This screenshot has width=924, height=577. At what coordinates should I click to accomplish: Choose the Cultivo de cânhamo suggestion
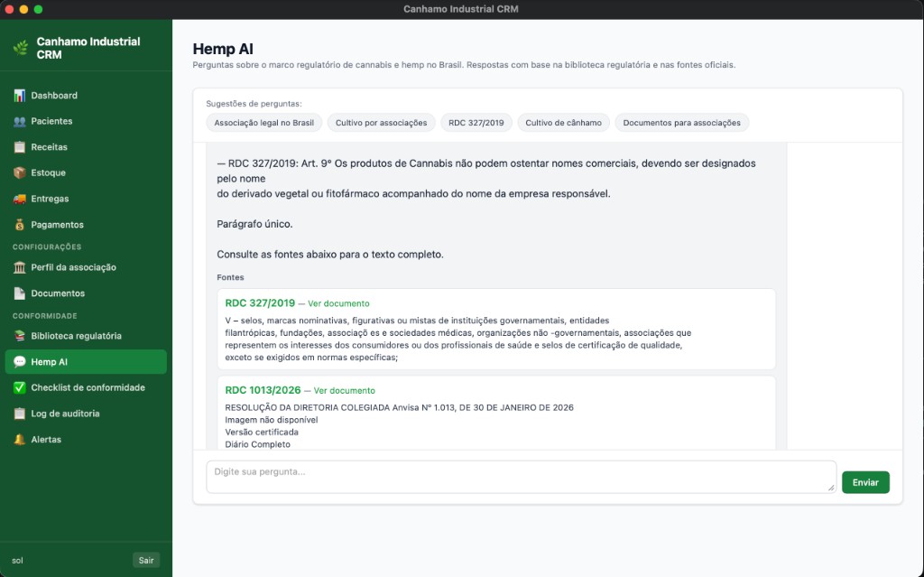coord(564,122)
